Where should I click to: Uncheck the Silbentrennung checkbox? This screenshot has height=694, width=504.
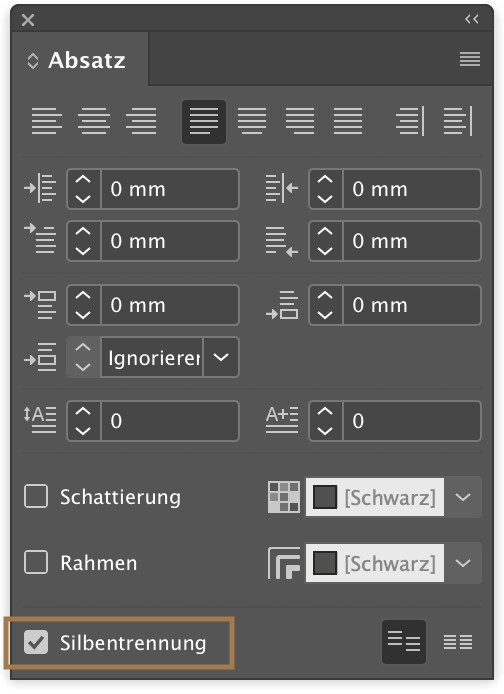(x=36, y=642)
